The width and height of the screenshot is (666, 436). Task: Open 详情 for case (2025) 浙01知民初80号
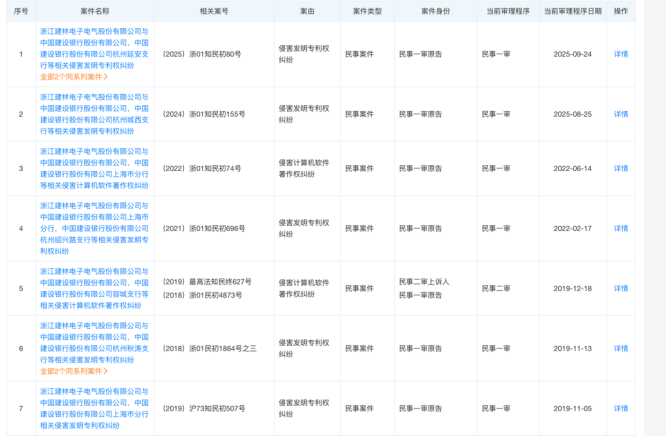(621, 54)
